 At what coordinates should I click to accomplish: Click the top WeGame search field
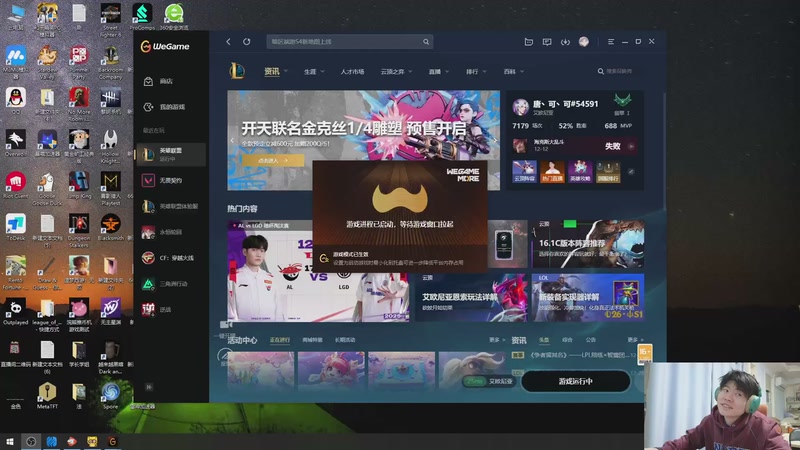(x=349, y=42)
